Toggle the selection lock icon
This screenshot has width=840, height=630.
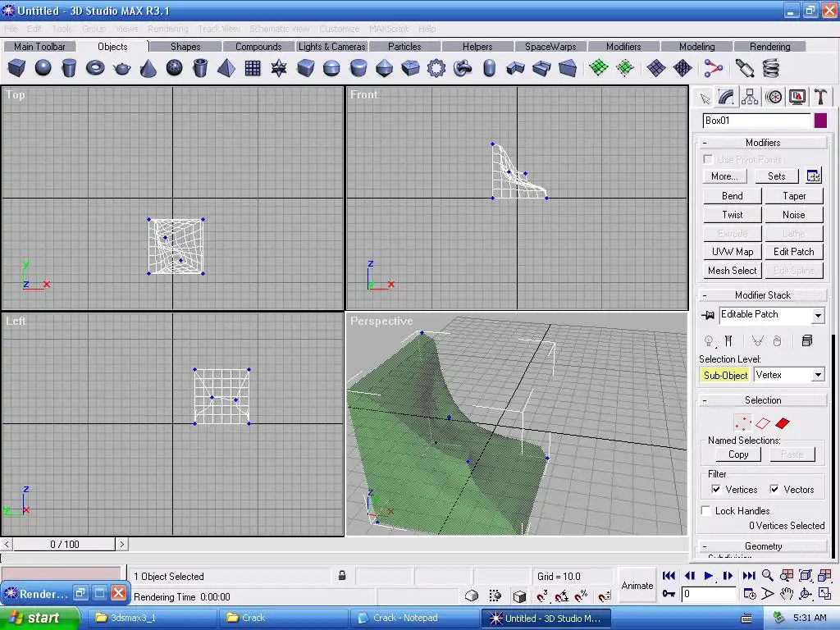(x=342, y=576)
